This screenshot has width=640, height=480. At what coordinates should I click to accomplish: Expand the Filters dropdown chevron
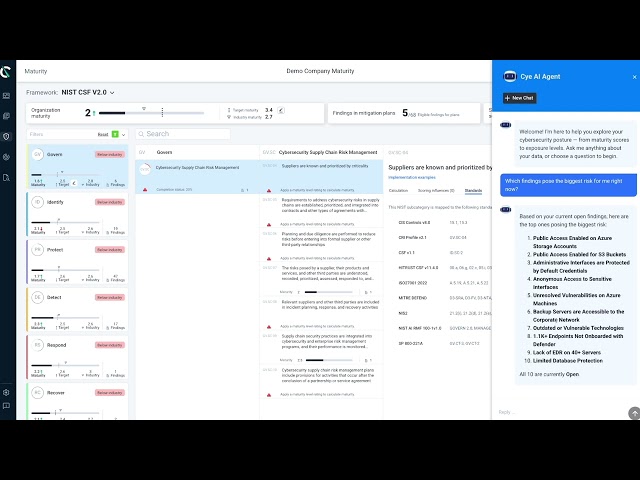(x=124, y=135)
